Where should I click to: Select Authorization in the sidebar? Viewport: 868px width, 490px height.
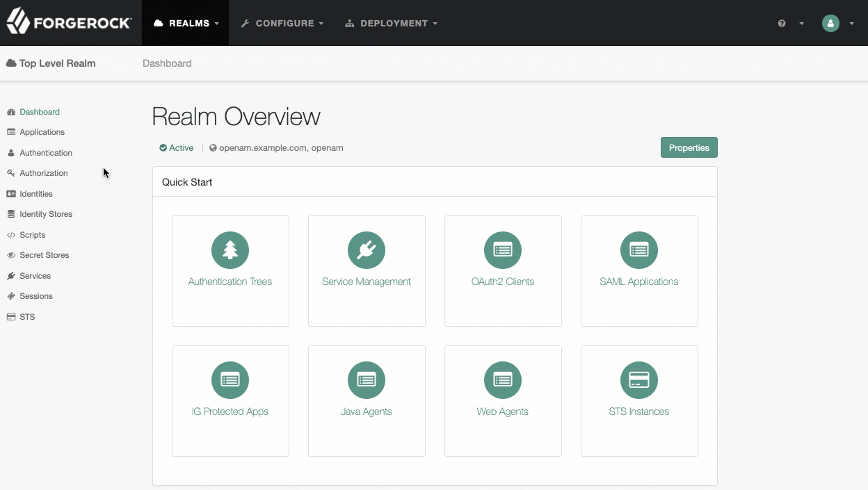tap(44, 173)
